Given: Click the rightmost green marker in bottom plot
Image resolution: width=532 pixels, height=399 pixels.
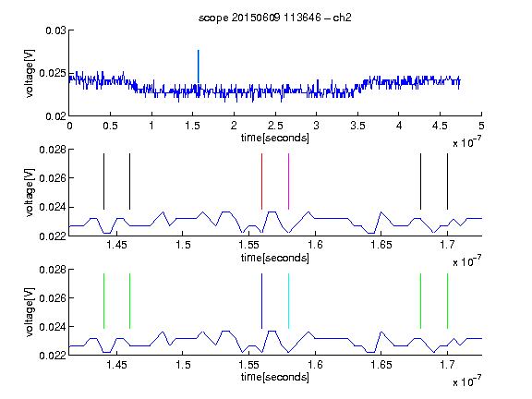Looking at the screenshot, I should [x=447, y=301].
